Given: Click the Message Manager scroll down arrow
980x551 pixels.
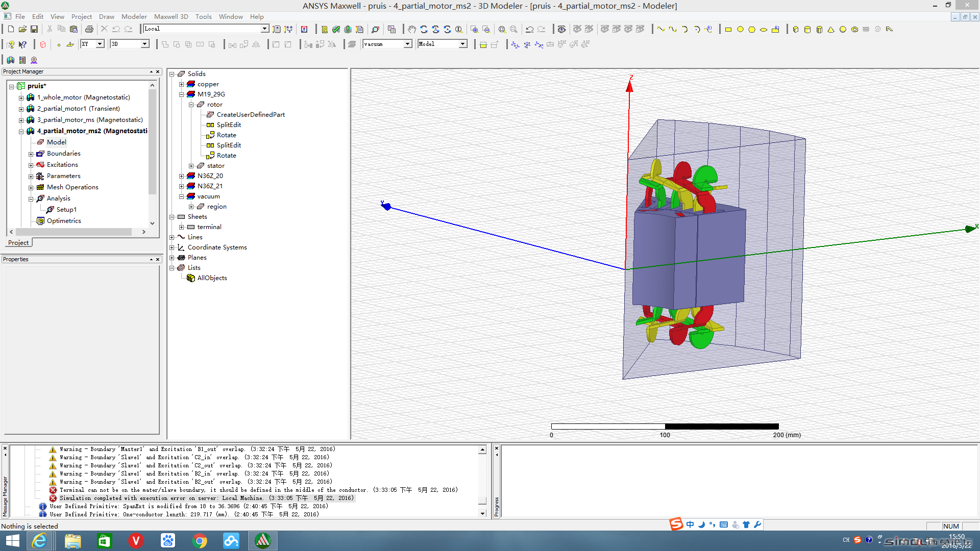Looking at the screenshot, I should pos(482,513).
